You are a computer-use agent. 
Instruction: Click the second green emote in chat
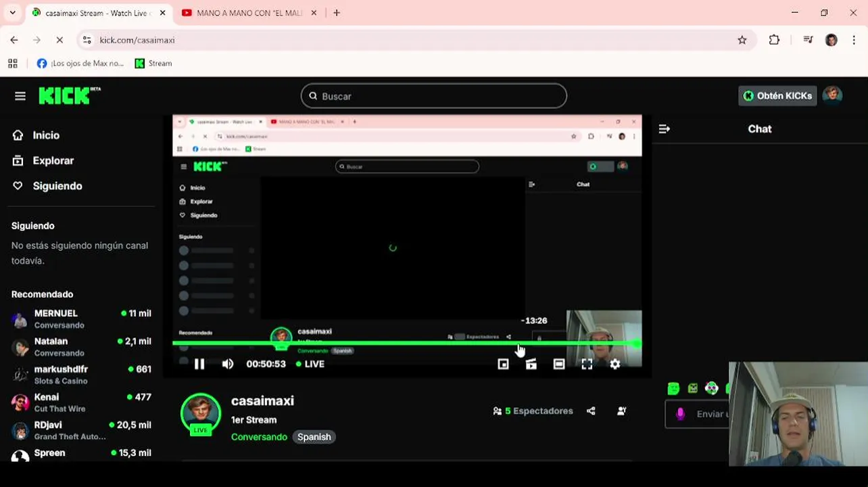[693, 388]
